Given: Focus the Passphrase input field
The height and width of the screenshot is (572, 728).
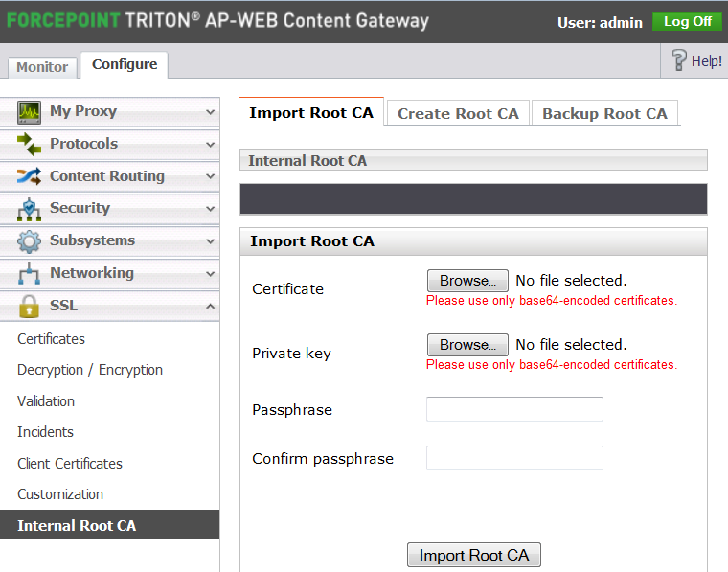Looking at the screenshot, I should pos(514,409).
